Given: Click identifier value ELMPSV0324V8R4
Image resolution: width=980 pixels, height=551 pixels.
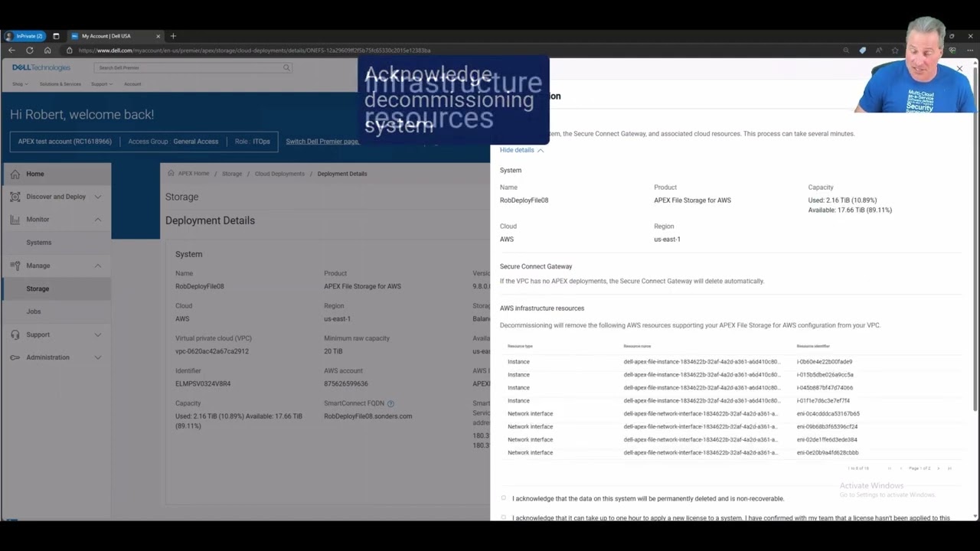Looking at the screenshot, I should 203,383.
